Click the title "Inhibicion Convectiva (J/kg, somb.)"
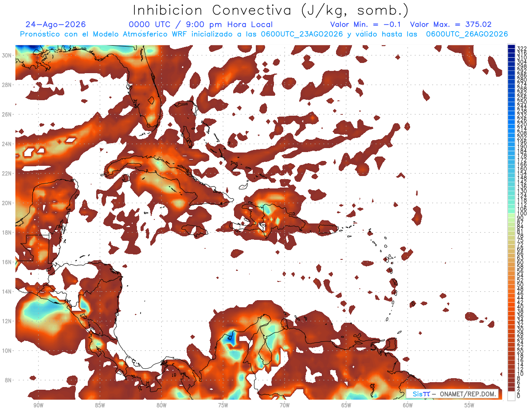This screenshot has width=532, height=411. (x=271, y=10)
